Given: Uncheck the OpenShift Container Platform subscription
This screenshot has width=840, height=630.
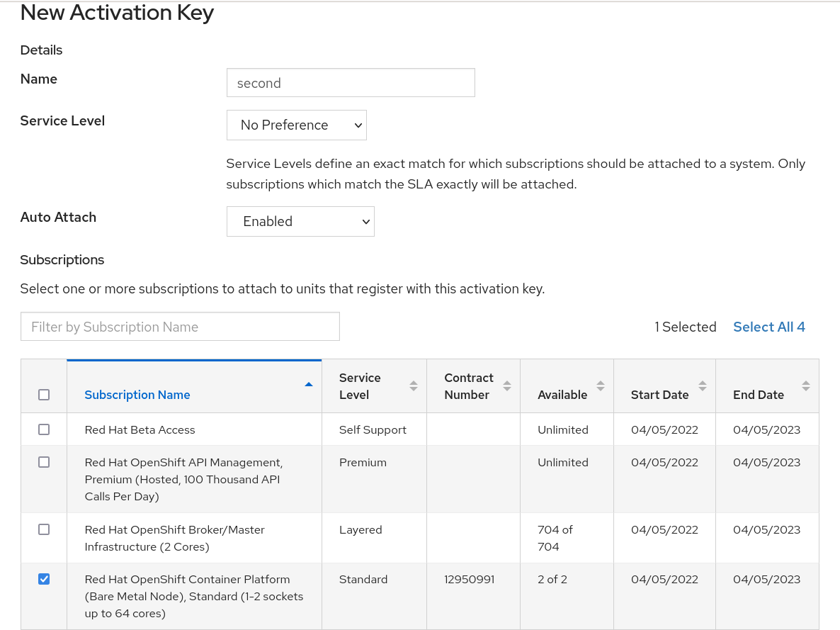Looking at the screenshot, I should [x=44, y=579].
